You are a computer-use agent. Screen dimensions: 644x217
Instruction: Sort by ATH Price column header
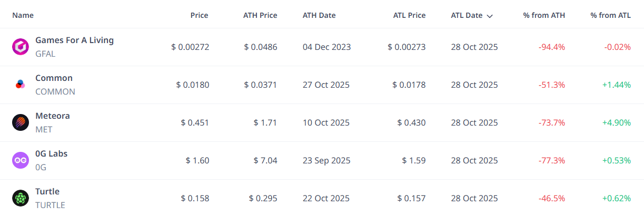260,15
